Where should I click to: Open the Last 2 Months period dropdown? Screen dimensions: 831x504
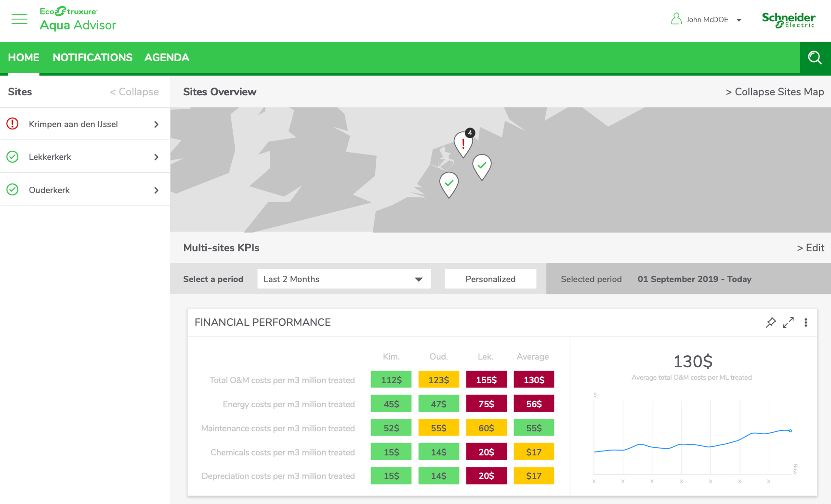(x=344, y=279)
